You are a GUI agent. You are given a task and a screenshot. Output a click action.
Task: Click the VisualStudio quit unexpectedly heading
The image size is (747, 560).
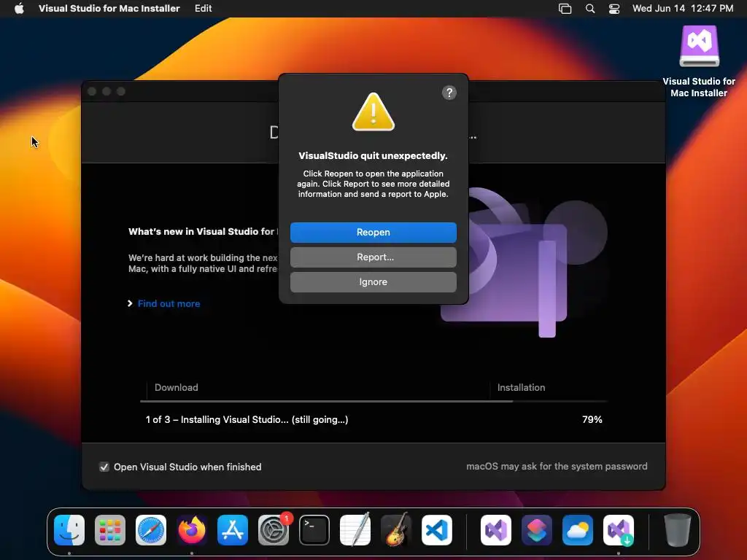coord(373,156)
